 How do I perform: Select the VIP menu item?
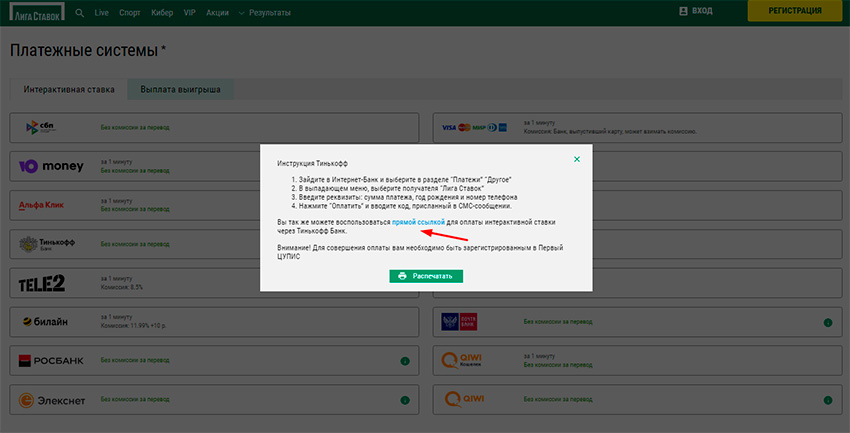[x=189, y=12]
